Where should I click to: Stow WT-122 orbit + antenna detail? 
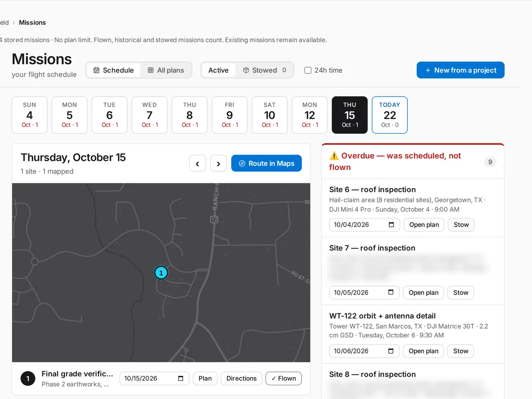click(x=461, y=351)
